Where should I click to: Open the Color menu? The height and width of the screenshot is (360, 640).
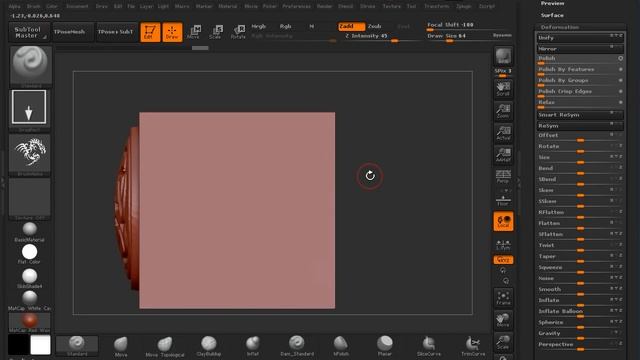click(x=51, y=7)
